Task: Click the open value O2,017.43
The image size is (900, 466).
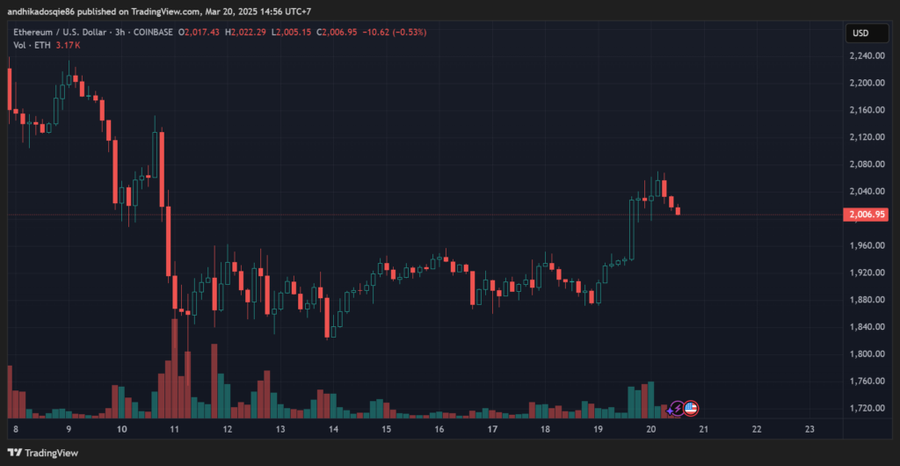Action: [199, 33]
